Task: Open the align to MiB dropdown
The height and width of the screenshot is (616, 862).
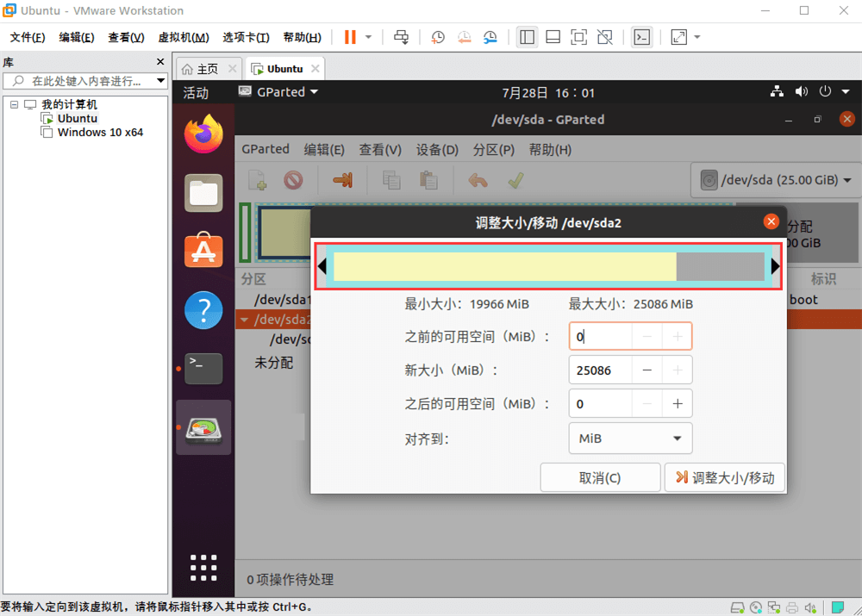Action: tap(630, 439)
